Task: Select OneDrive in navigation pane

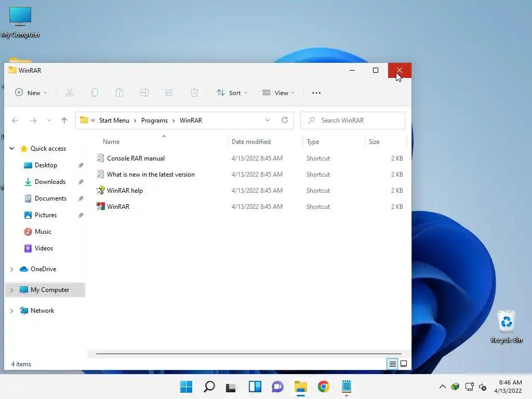Action: (44, 269)
